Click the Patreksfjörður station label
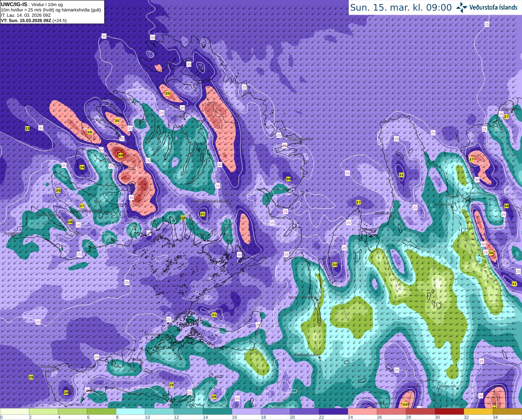 (48, 214)
